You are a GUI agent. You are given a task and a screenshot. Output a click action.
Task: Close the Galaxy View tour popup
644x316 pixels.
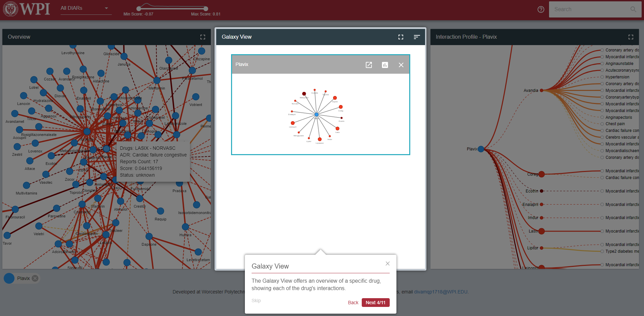point(388,264)
